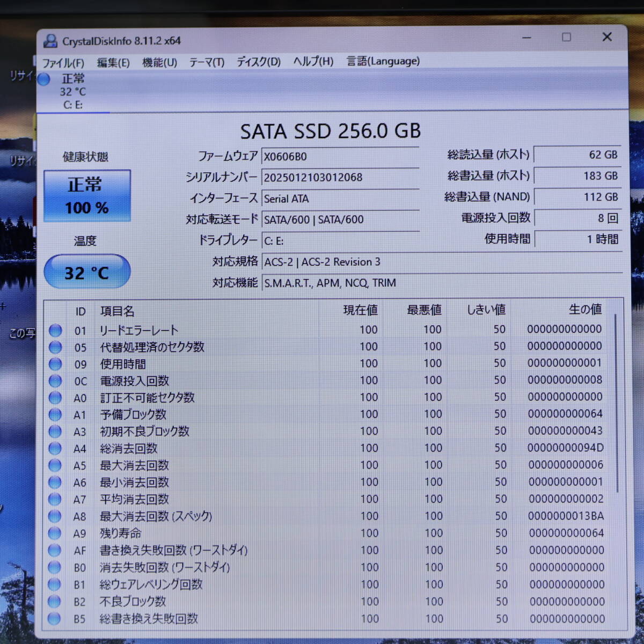Screen dimensions: 644x644
Task: Open the ファイル(F) menu
Action: (x=63, y=63)
